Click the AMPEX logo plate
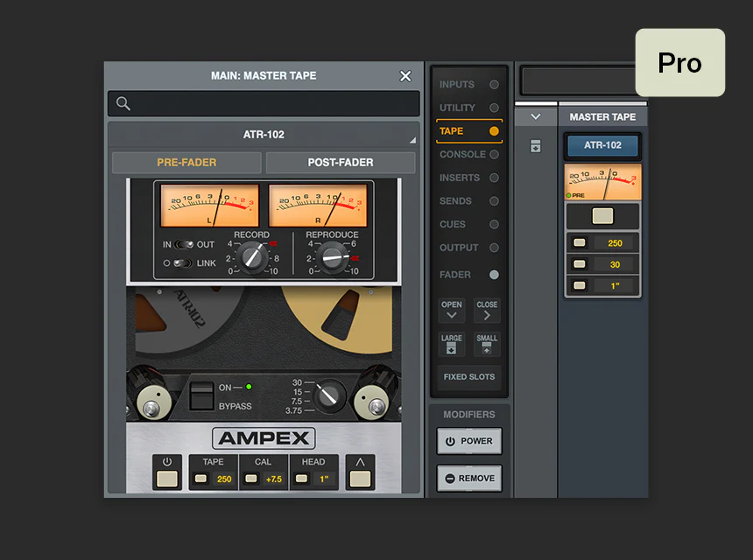Image resolution: width=753 pixels, height=560 pixels. (x=264, y=438)
